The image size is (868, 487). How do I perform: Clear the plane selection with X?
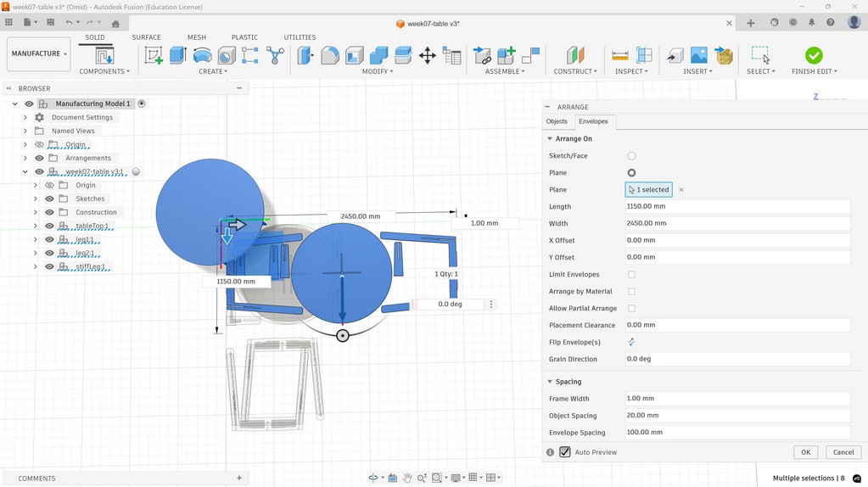681,190
